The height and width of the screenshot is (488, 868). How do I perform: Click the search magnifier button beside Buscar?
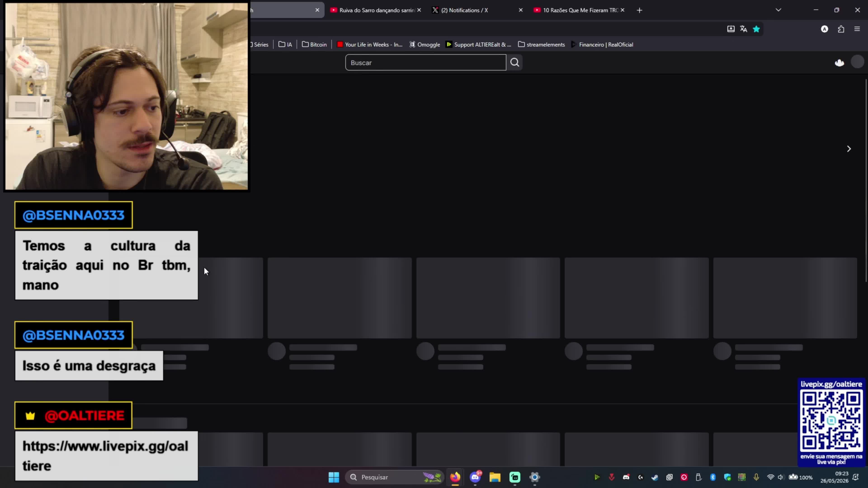click(514, 62)
